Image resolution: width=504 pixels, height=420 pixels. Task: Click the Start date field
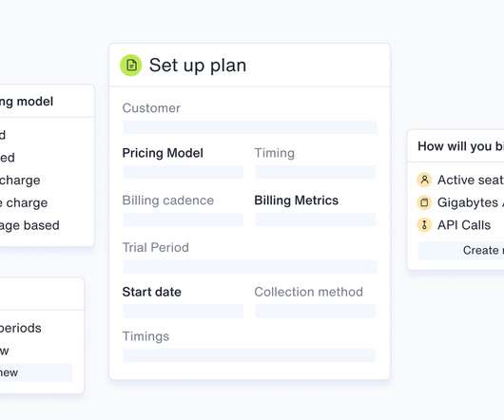coord(184,311)
